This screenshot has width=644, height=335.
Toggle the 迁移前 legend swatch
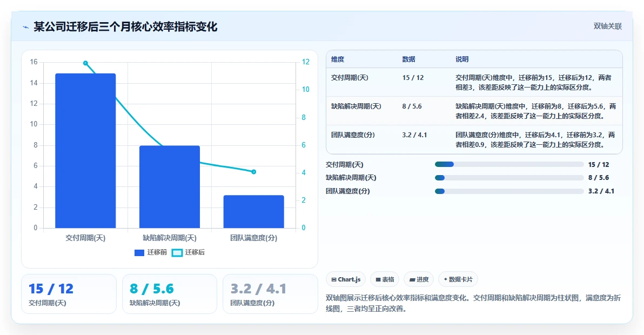point(139,252)
